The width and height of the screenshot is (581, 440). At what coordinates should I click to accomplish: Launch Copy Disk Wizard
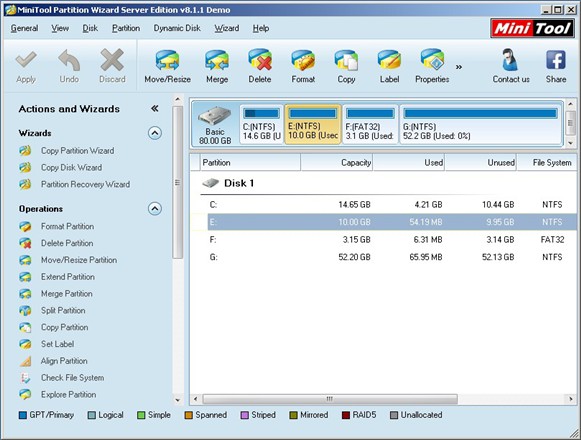[x=71, y=168]
